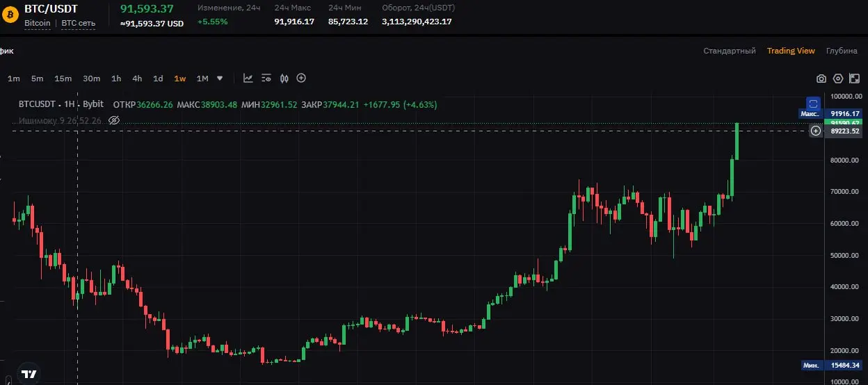
Task: Select the 1d timeframe
Action: tap(158, 79)
